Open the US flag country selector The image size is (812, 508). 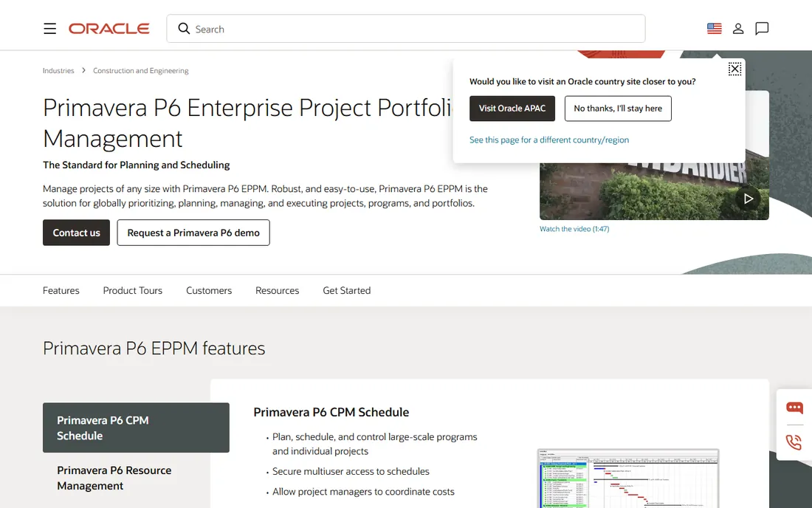click(714, 29)
